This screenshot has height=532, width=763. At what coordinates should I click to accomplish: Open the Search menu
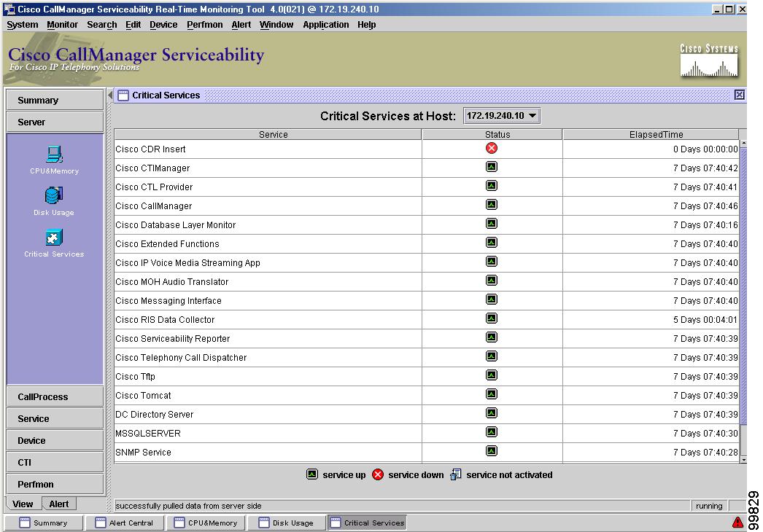pyautogui.click(x=101, y=24)
